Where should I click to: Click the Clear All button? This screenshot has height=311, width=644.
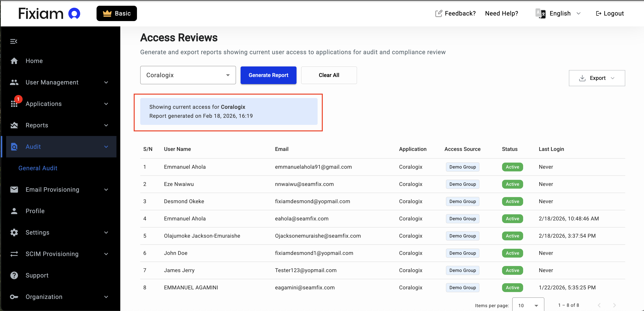(x=329, y=75)
